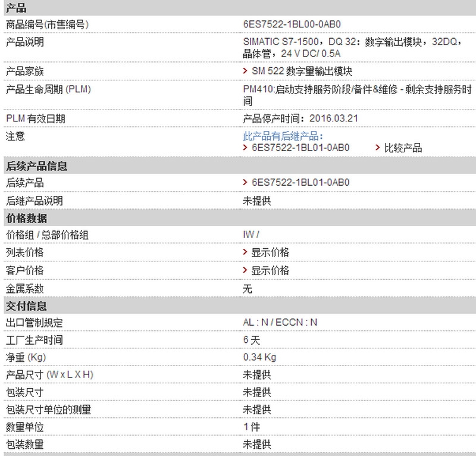Screen dimensions: 476x456
Task: Click the 商品编号(市售编号) label
Action: tap(48, 24)
